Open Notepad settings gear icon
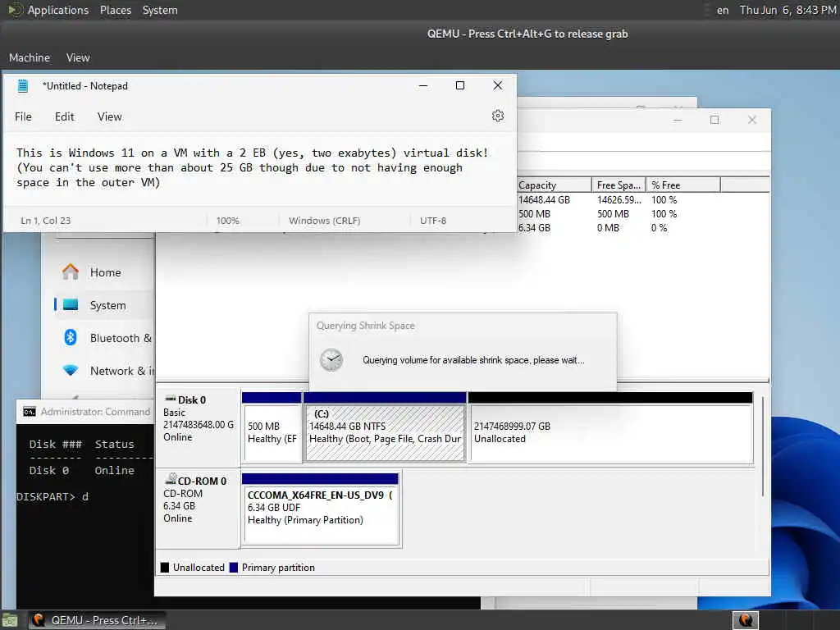 pos(498,116)
